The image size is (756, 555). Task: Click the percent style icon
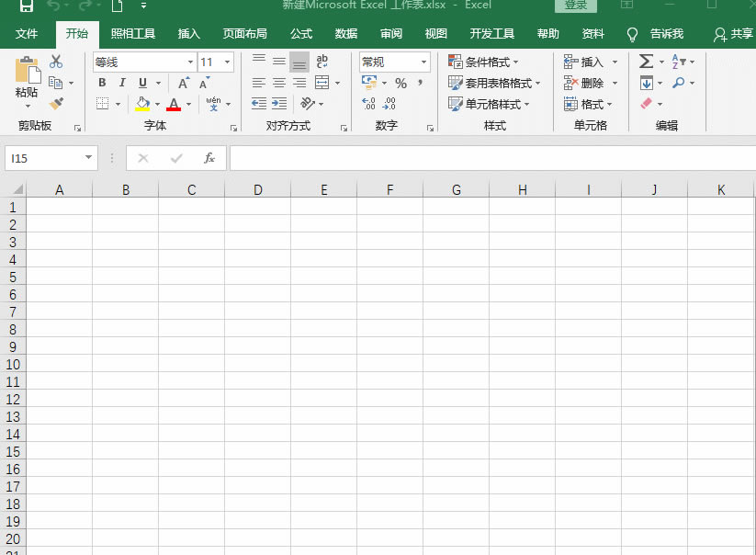click(x=401, y=83)
